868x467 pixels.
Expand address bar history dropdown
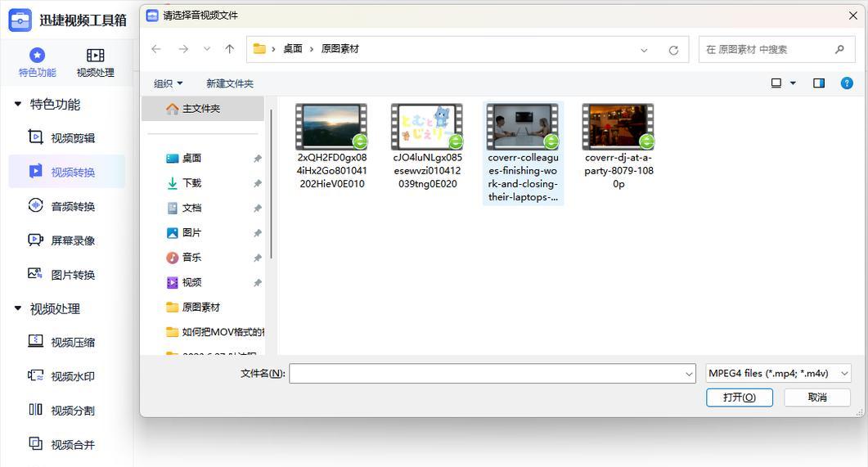[x=644, y=50]
